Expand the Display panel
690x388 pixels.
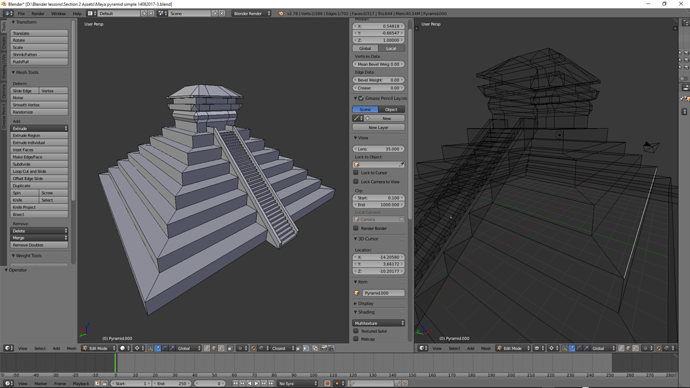coord(356,304)
